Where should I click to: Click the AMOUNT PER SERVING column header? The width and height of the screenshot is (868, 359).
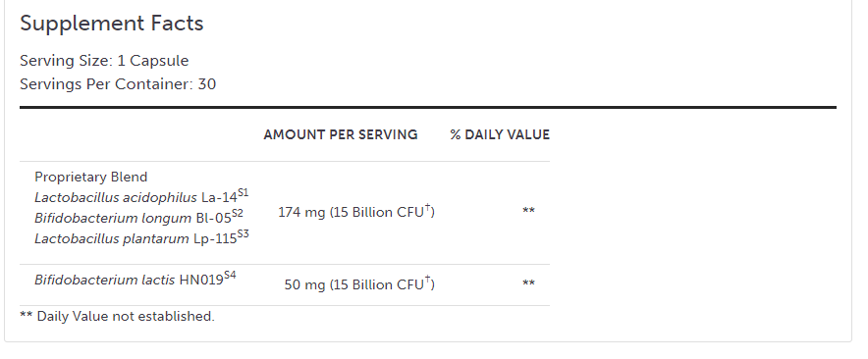click(341, 135)
